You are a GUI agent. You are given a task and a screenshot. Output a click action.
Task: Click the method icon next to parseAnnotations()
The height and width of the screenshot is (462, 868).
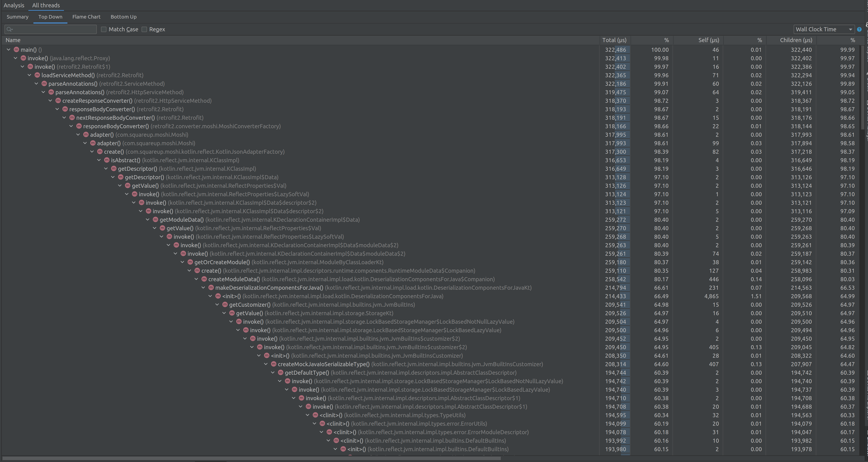click(x=44, y=84)
